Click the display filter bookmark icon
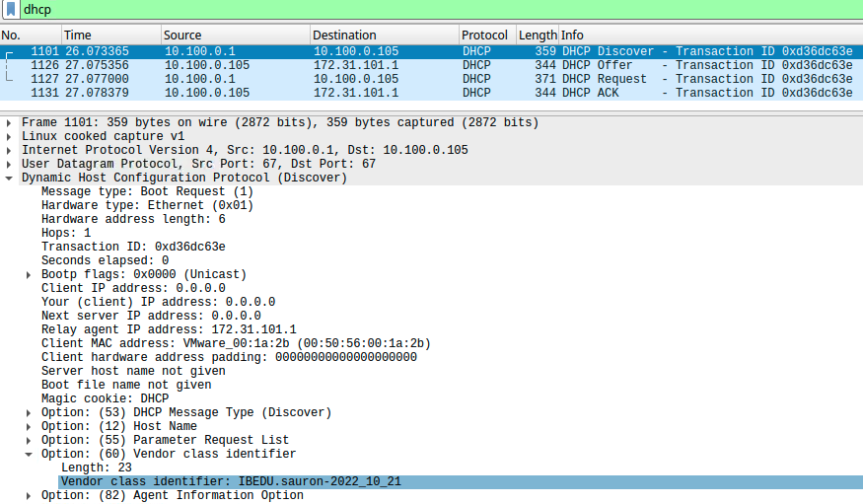 pos(10,9)
